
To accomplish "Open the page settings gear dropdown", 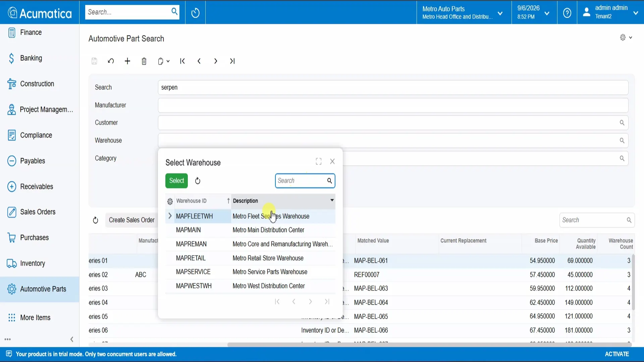I will tap(626, 38).
